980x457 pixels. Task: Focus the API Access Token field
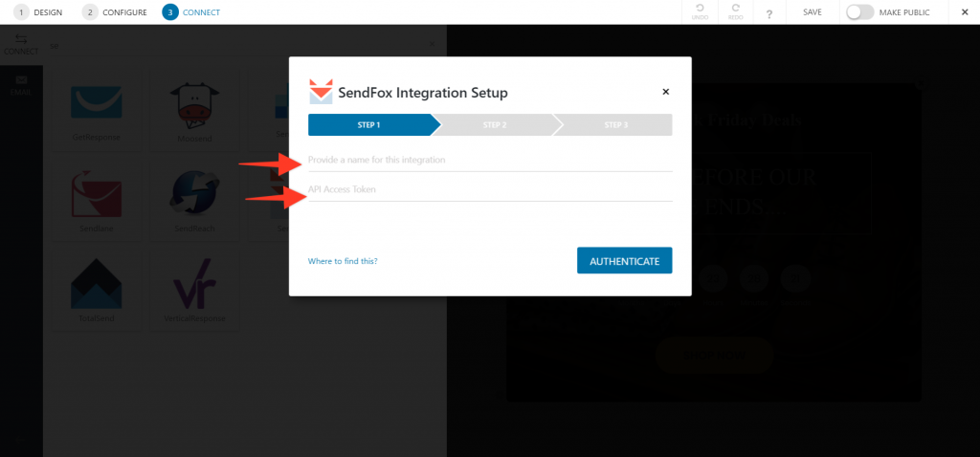(x=490, y=190)
